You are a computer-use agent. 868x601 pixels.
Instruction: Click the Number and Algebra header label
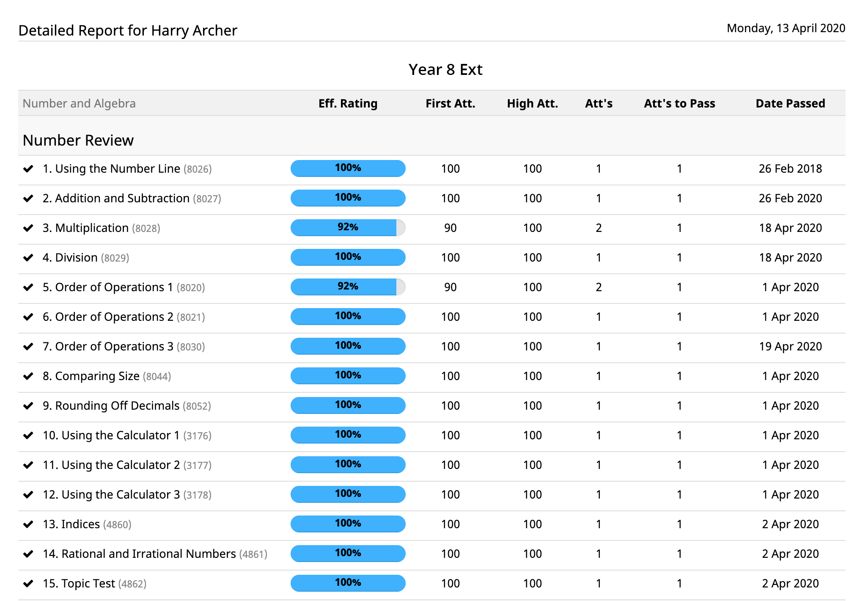[79, 104]
